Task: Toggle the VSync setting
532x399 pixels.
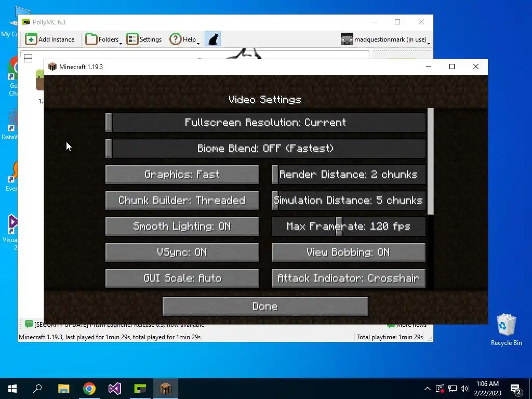Action: pos(182,252)
